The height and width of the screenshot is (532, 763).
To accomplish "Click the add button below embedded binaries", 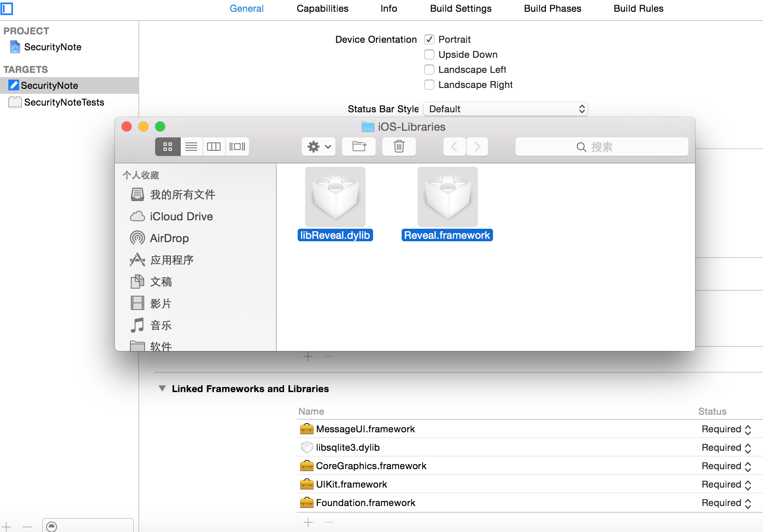I will point(308,356).
